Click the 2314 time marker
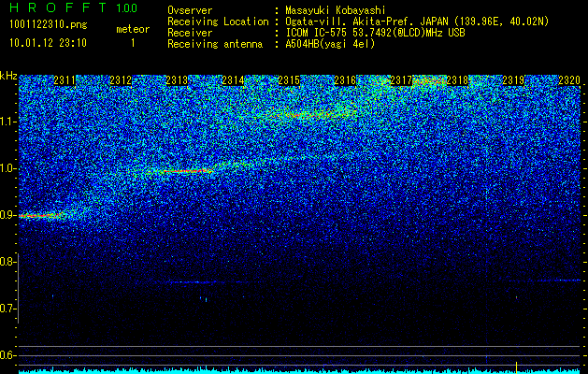The height and width of the screenshot is (374, 588). [233, 80]
